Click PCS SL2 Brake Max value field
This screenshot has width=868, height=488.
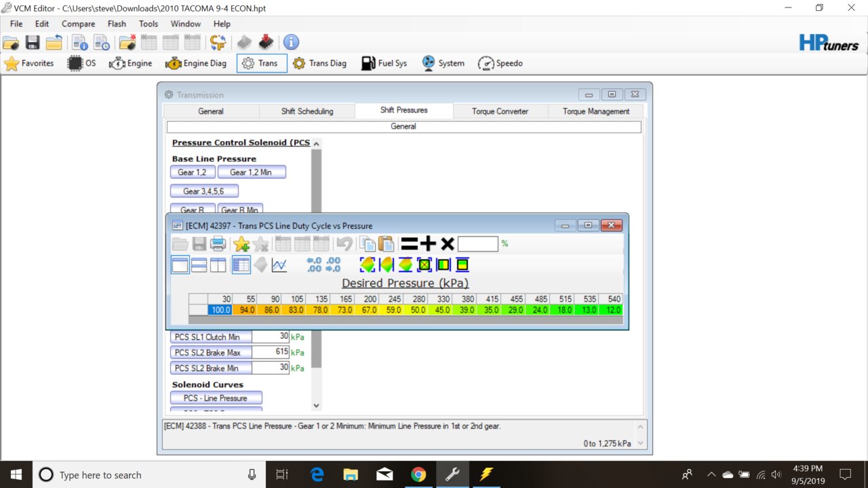pos(270,352)
